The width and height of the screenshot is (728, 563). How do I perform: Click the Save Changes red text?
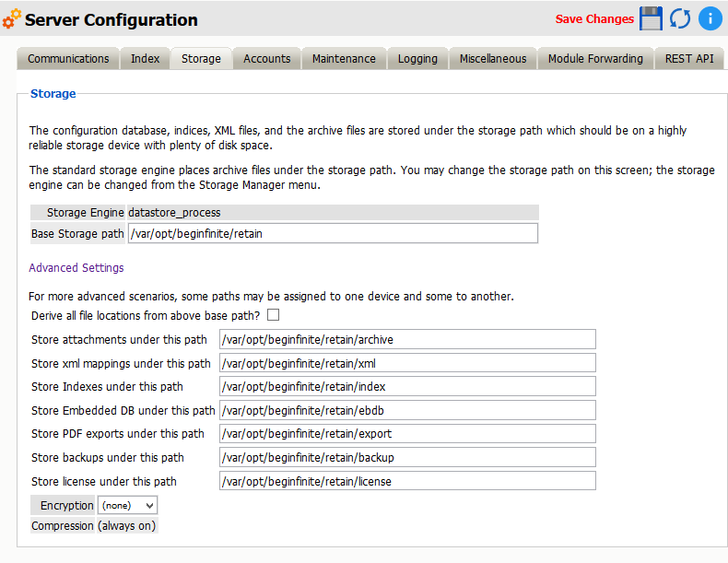(594, 19)
